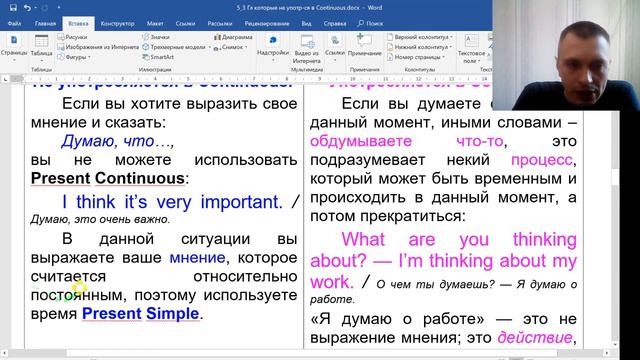This screenshot has height=360, width=640.
Task: Open the Надстройки add-ins menu
Action: [x=273, y=48]
